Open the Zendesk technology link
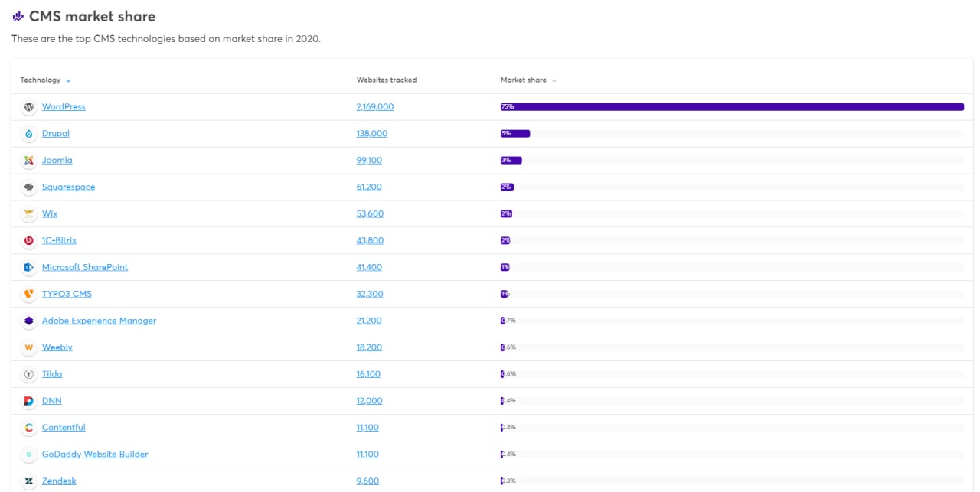This screenshot has width=980, height=492. click(x=59, y=482)
